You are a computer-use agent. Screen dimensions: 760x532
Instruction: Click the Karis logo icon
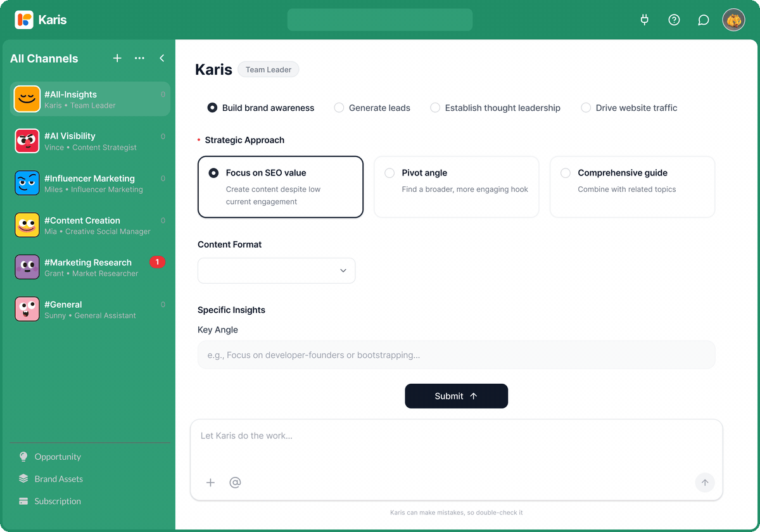coord(24,20)
